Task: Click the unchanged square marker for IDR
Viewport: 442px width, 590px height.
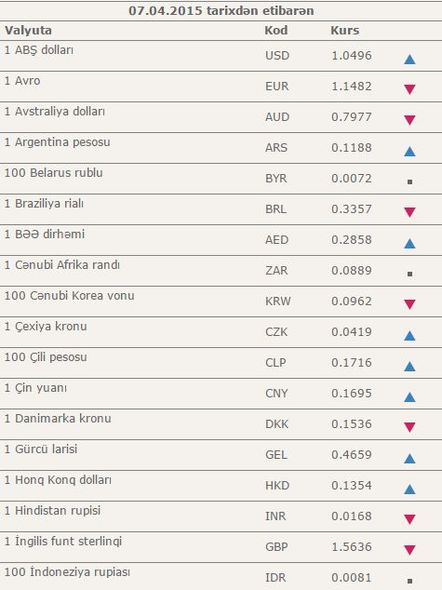Action: 410,581
